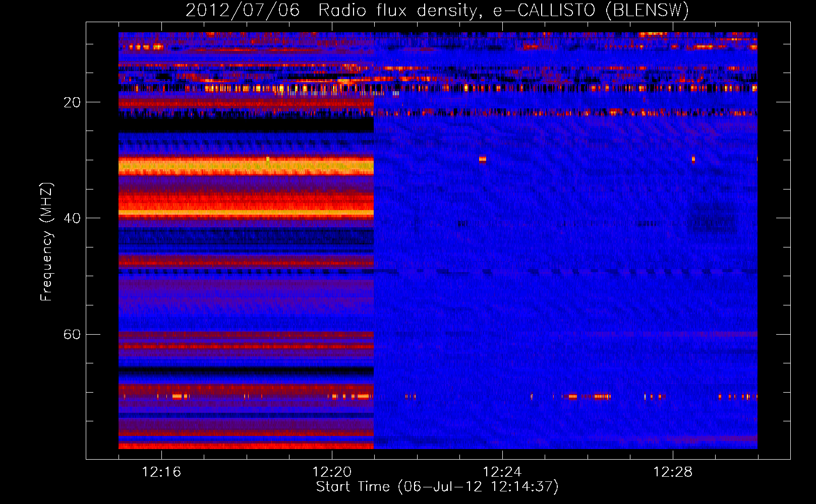Viewport: 816px width, 504px height.
Task: Click the 20 MHz frequency tick label
Action: click(x=72, y=102)
